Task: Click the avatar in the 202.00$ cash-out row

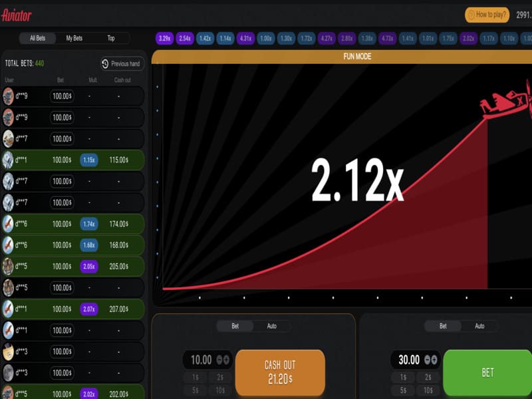Action: point(8,394)
